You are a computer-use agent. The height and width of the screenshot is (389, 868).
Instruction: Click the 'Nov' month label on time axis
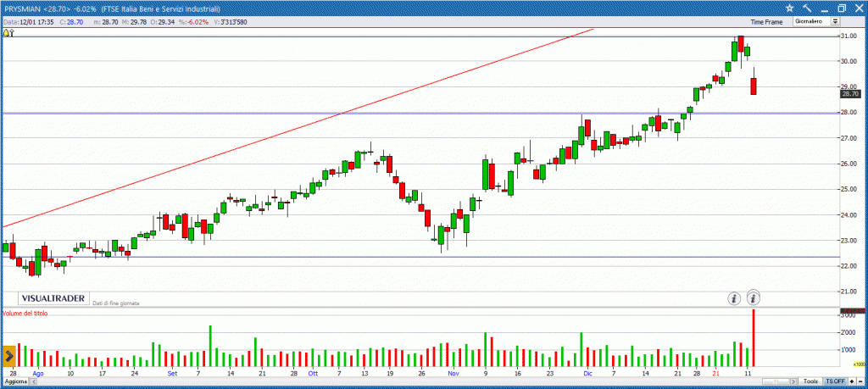453,374
